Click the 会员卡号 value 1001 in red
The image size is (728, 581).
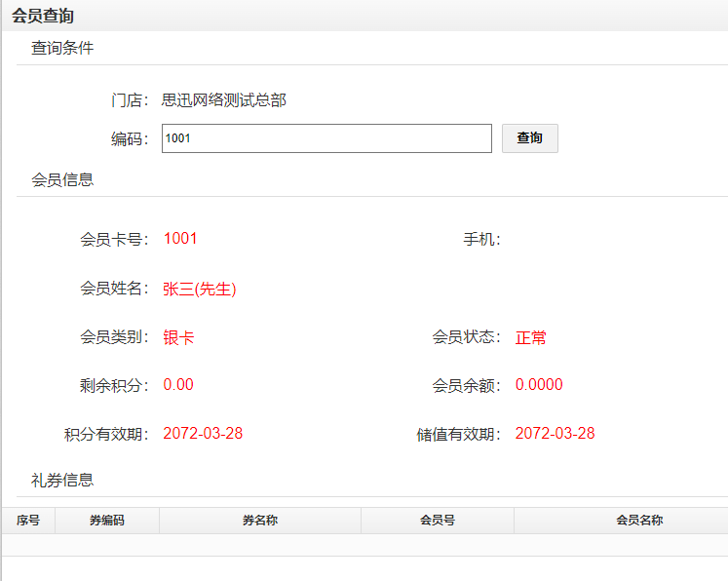[x=180, y=239]
